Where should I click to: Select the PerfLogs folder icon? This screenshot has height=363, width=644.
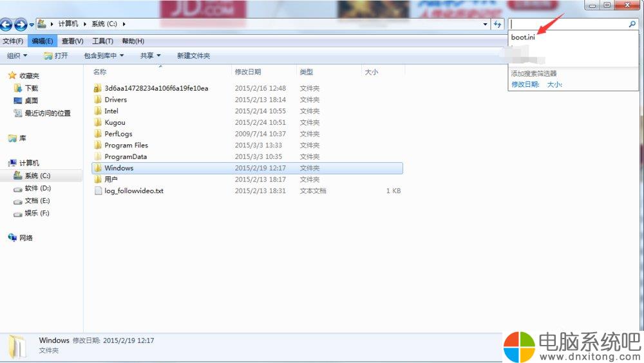(97, 133)
